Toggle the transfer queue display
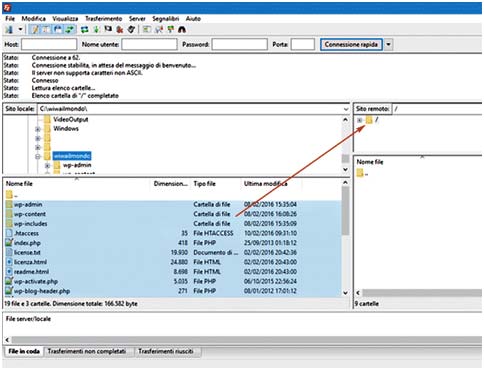This screenshot has height=370, width=484. [70, 30]
